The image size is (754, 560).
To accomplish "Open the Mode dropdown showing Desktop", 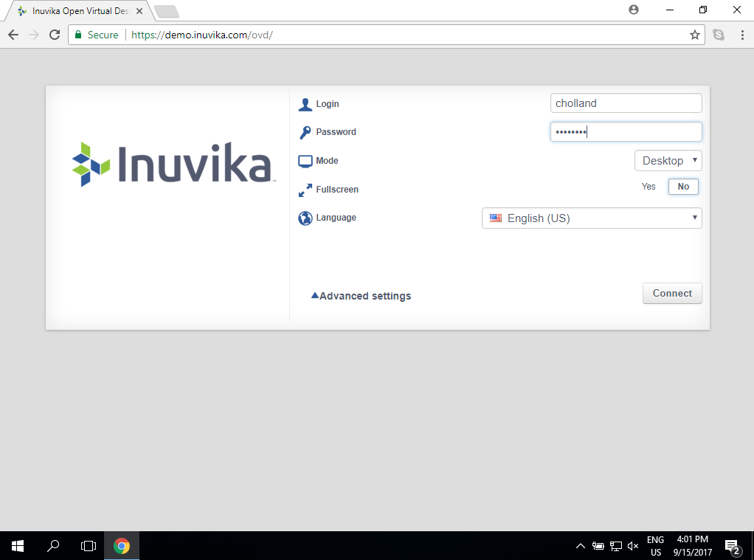I will click(x=668, y=160).
